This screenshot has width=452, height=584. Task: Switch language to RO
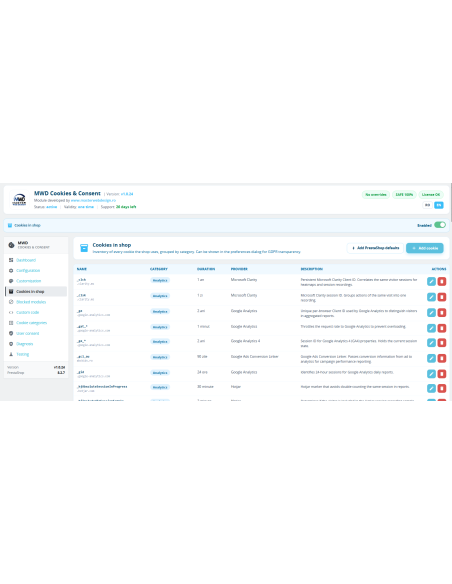[427, 205]
